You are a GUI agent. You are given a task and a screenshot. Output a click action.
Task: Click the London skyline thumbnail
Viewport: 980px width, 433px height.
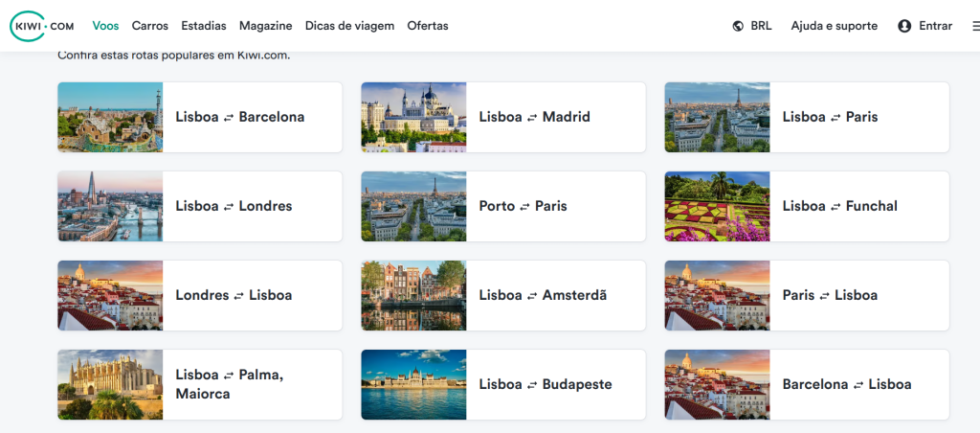pyautogui.click(x=110, y=206)
